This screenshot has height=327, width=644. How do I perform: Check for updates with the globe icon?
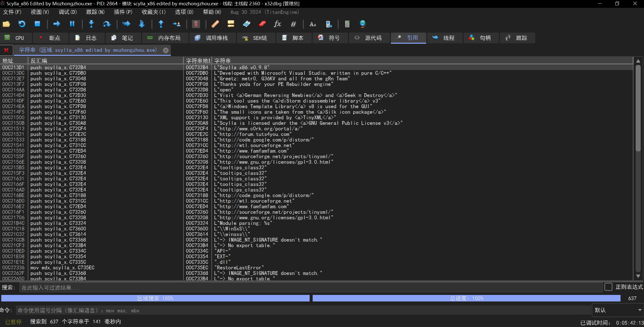363,24
